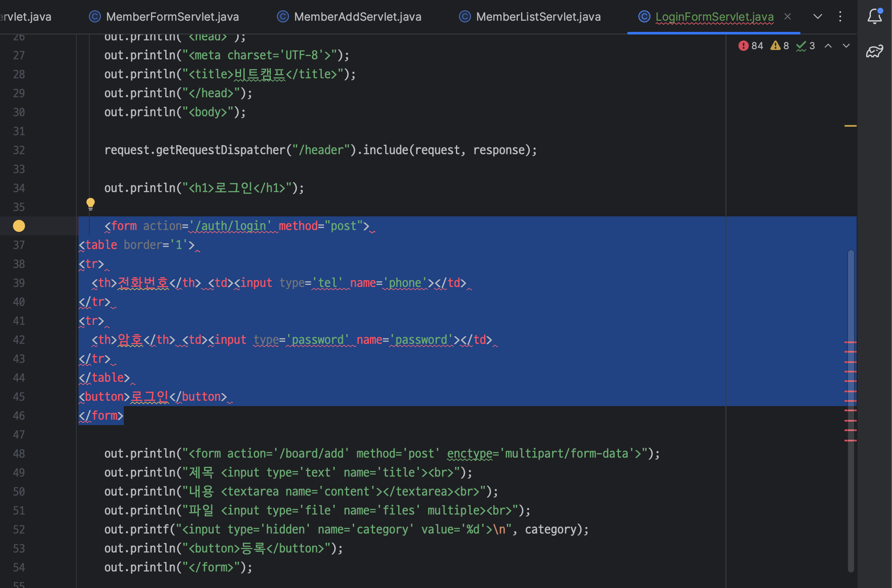This screenshot has height=588, width=892.
Task: Click the red errors count indicator
Action: [x=751, y=46]
